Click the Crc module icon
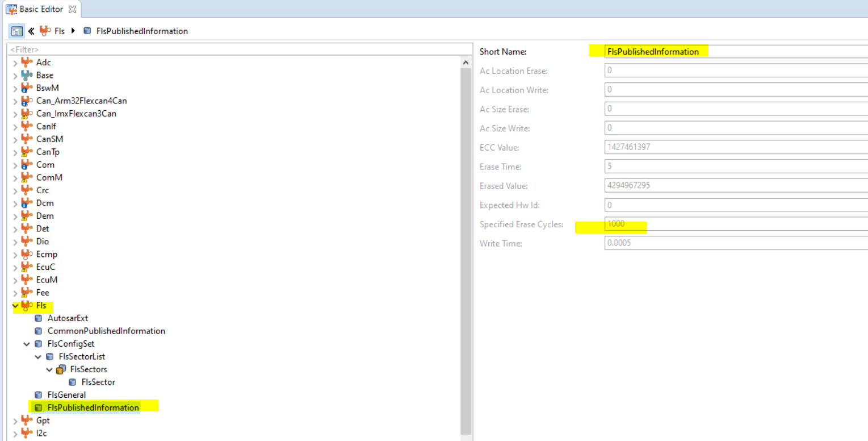The image size is (868, 441). tap(26, 190)
